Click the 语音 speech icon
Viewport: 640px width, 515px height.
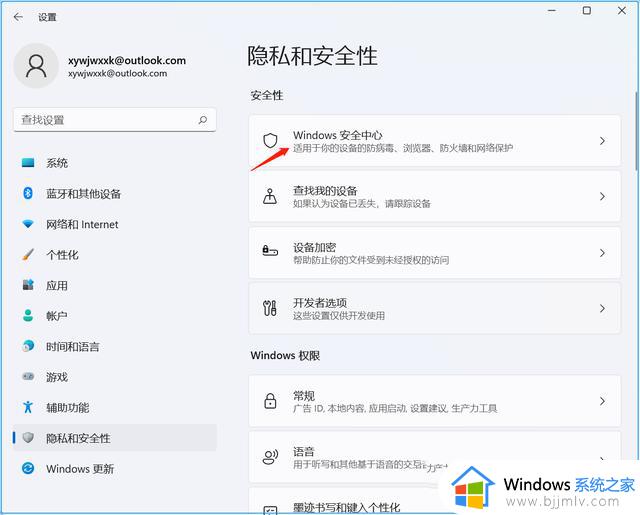point(270,457)
